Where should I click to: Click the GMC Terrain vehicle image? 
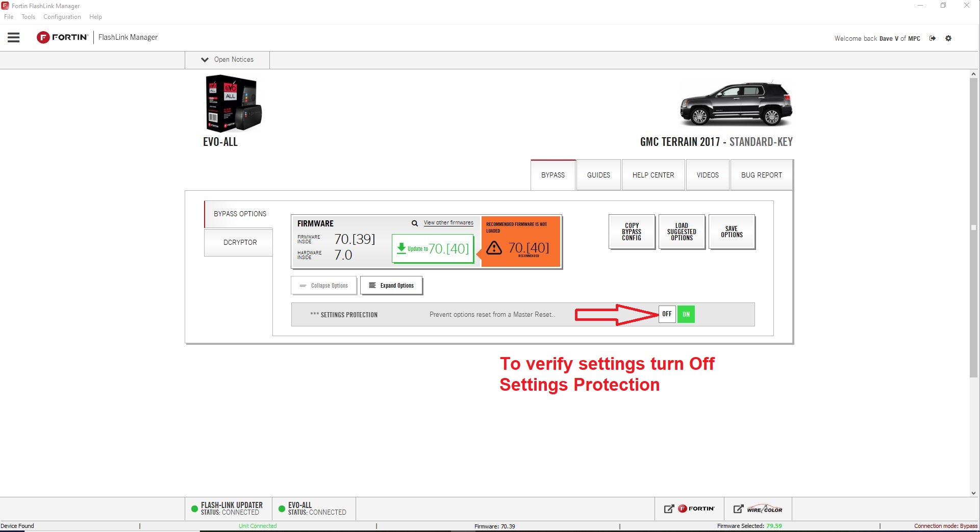[736, 104]
